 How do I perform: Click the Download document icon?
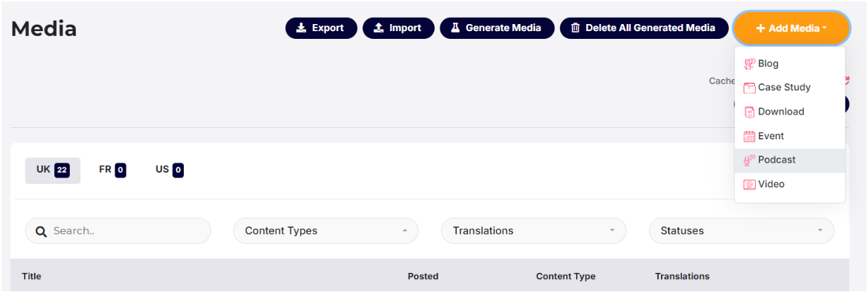(749, 112)
